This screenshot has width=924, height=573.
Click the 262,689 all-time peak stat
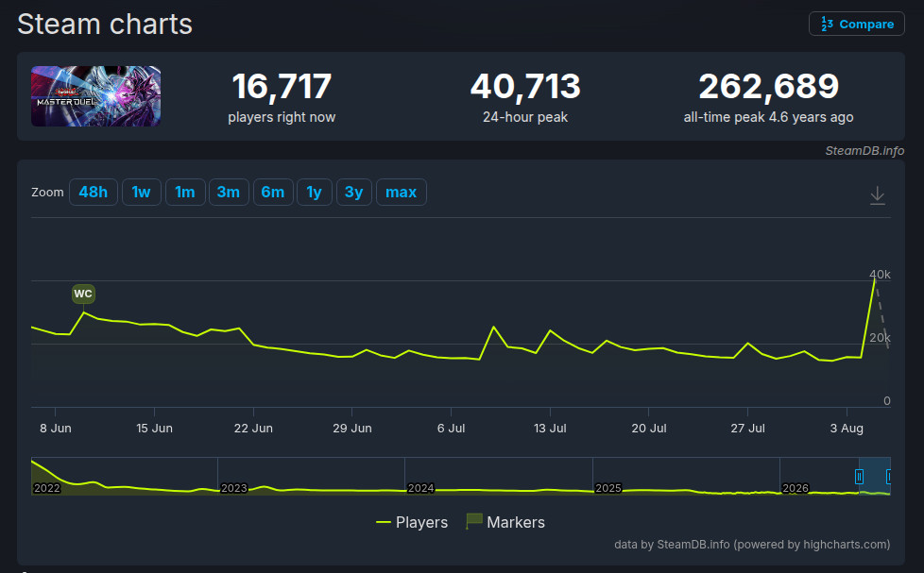(x=768, y=97)
